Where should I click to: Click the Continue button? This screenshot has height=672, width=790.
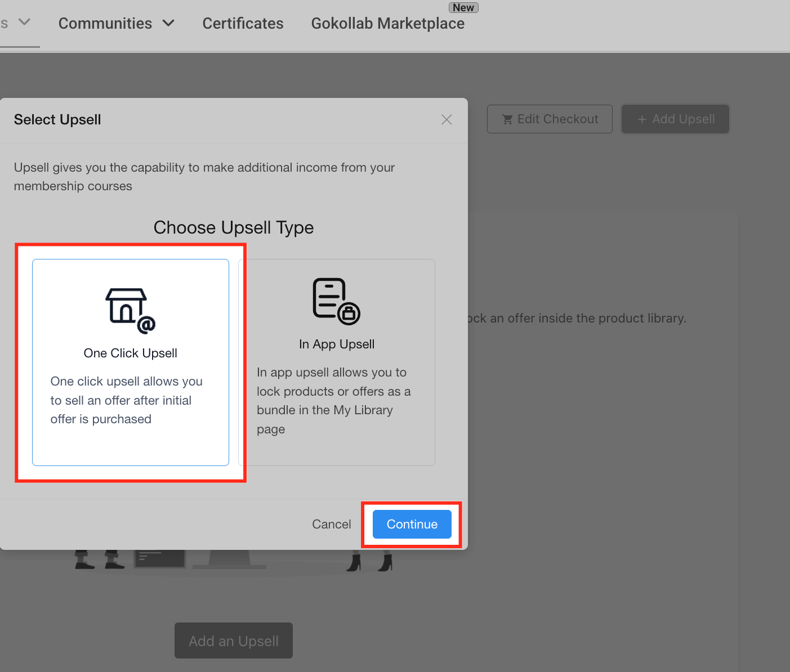pyautogui.click(x=412, y=524)
